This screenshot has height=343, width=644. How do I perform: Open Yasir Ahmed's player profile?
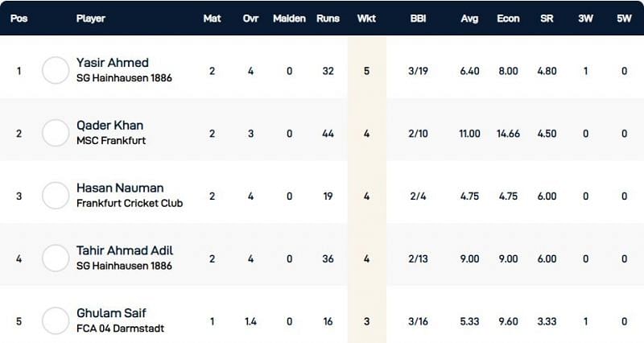coord(112,63)
